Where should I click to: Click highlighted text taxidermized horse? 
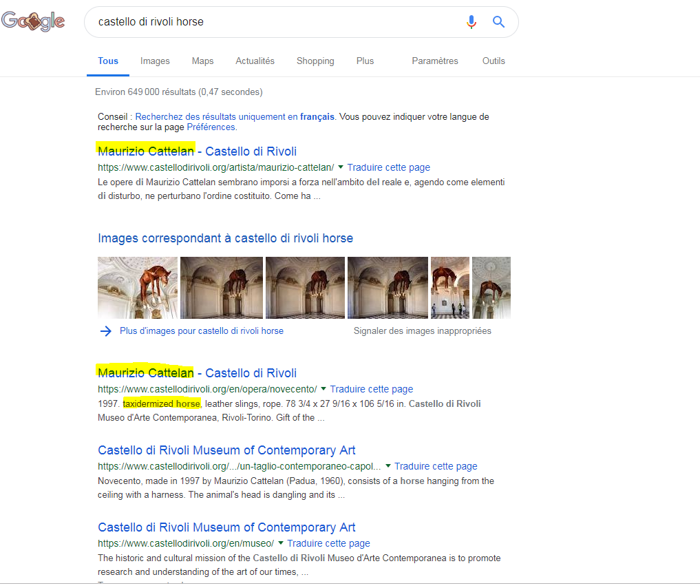point(161,403)
